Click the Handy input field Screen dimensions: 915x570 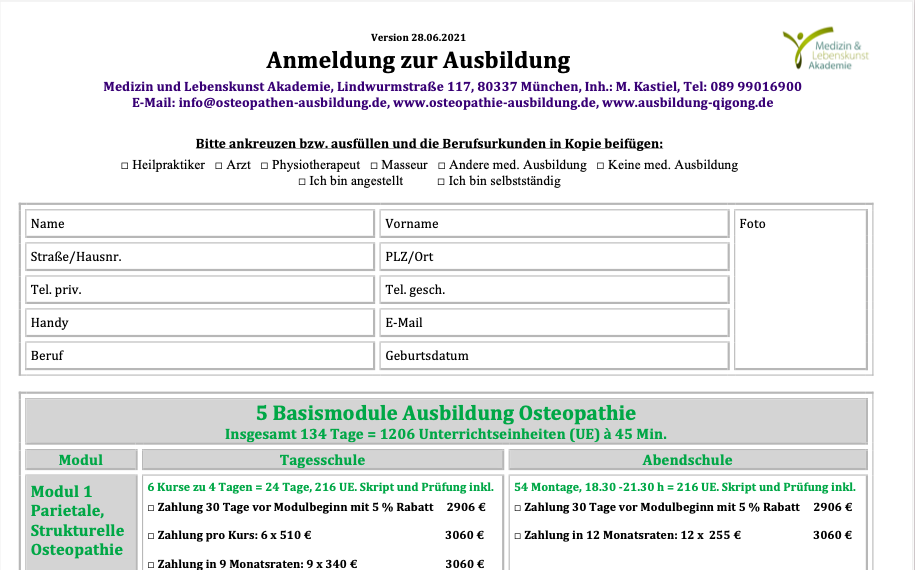[200, 323]
